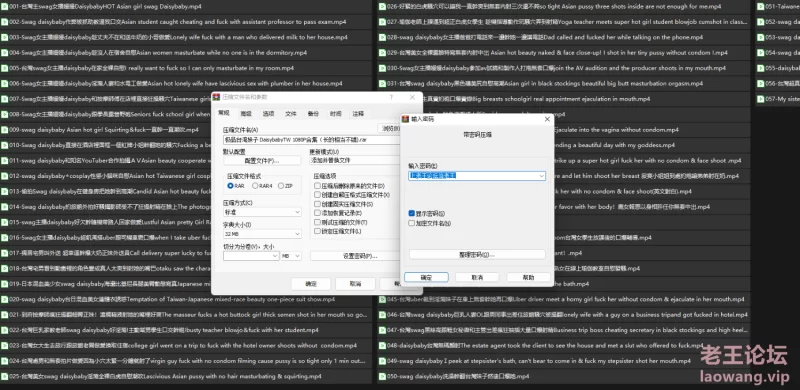Screen dimensions: 800x390
Task: Enable 压缩后删除原来的文件 checkbox
Action: tap(317, 186)
